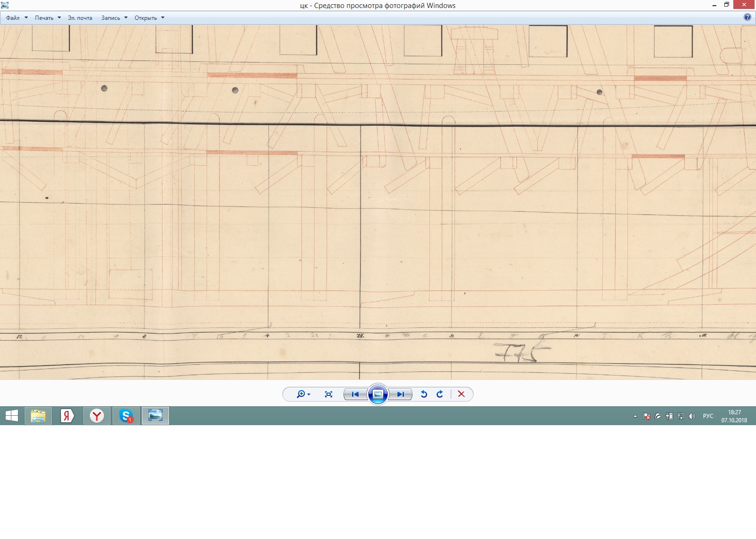
Task: Open the volume speaker tray icon
Action: click(x=692, y=416)
